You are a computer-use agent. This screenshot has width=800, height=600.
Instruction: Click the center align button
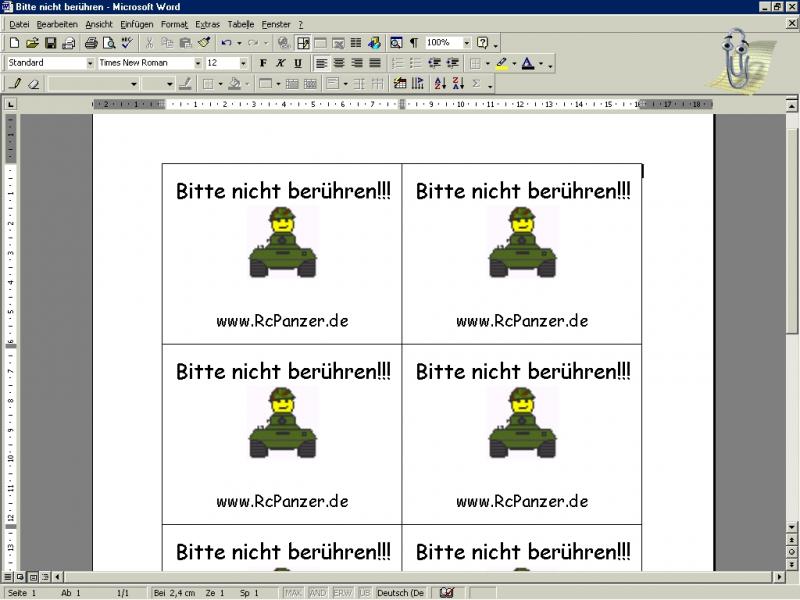click(x=339, y=63)
